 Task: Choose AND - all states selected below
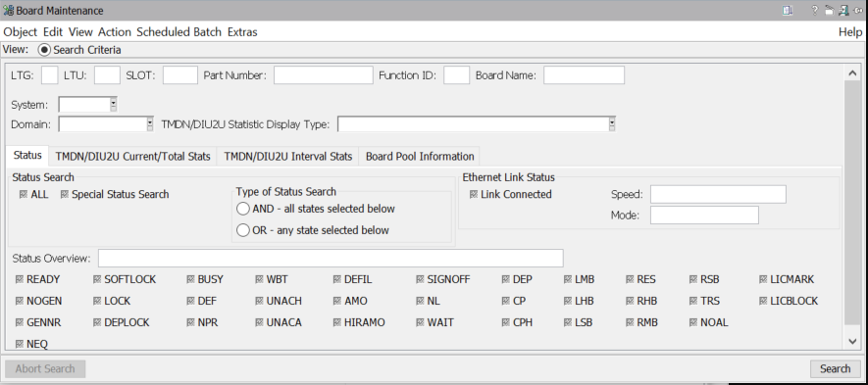click(243, 209)
